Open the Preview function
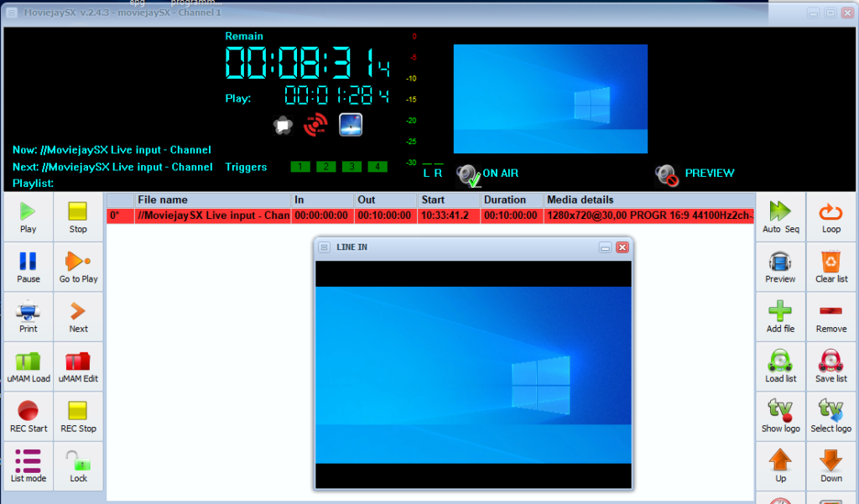859x504 pixels. [x=781, y=268]
